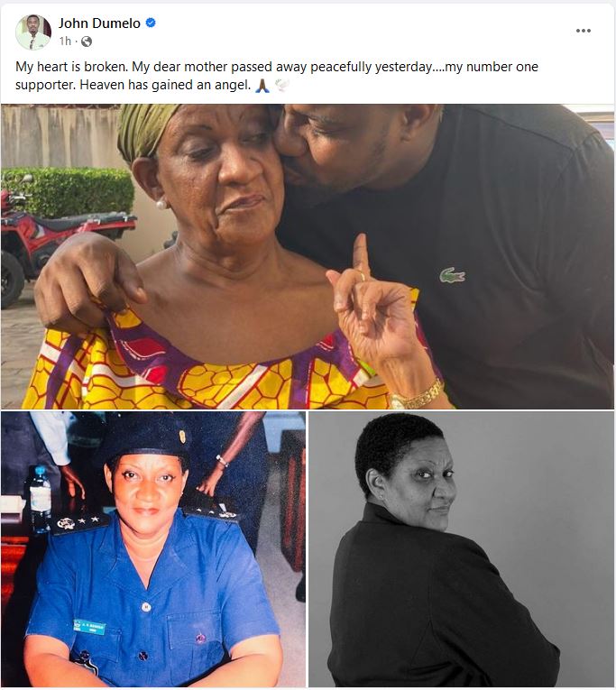
Task: Click the globe public audience icon
Action: click(87, 41)
